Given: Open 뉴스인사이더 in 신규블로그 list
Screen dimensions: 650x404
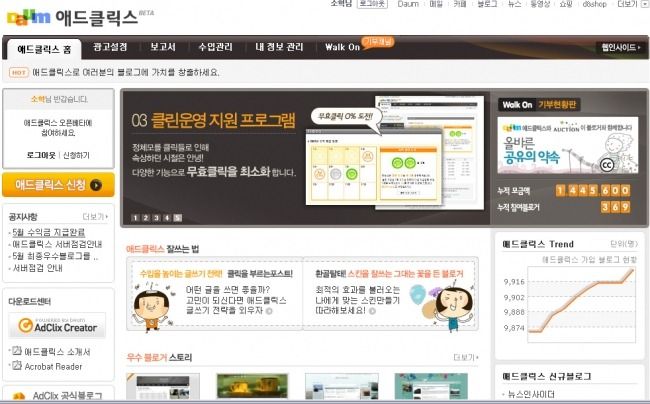Looking at the screenshot, I should pos(531,394).
